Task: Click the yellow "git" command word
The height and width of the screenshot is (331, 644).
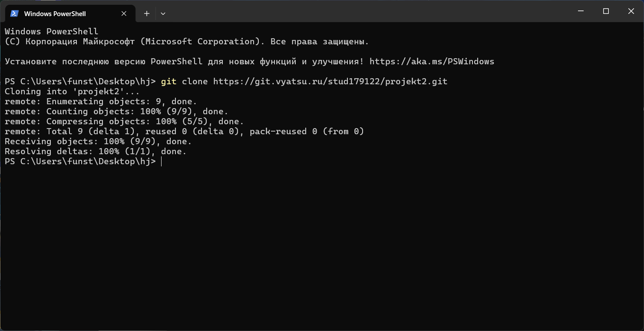Action: tap(168, 82)
